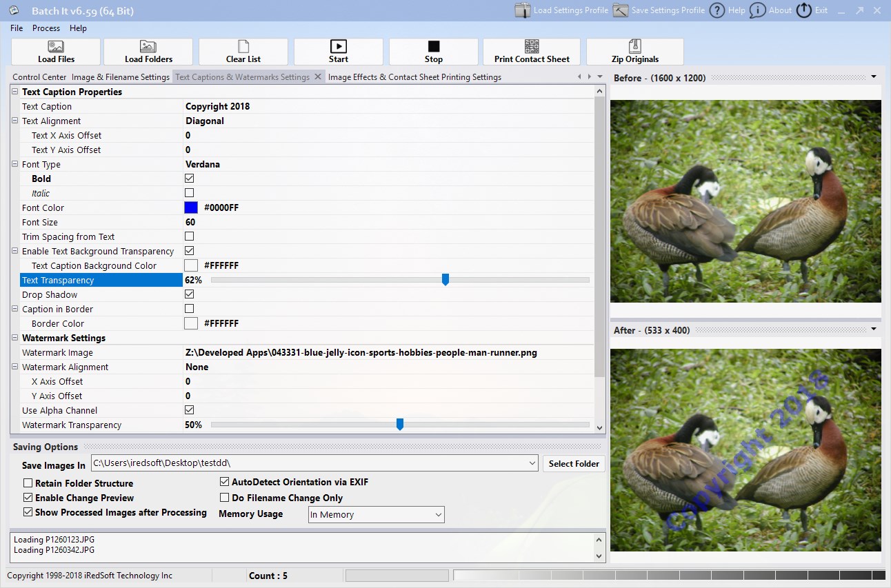Click Print Contact Sheet icon

tap(532, 52)
